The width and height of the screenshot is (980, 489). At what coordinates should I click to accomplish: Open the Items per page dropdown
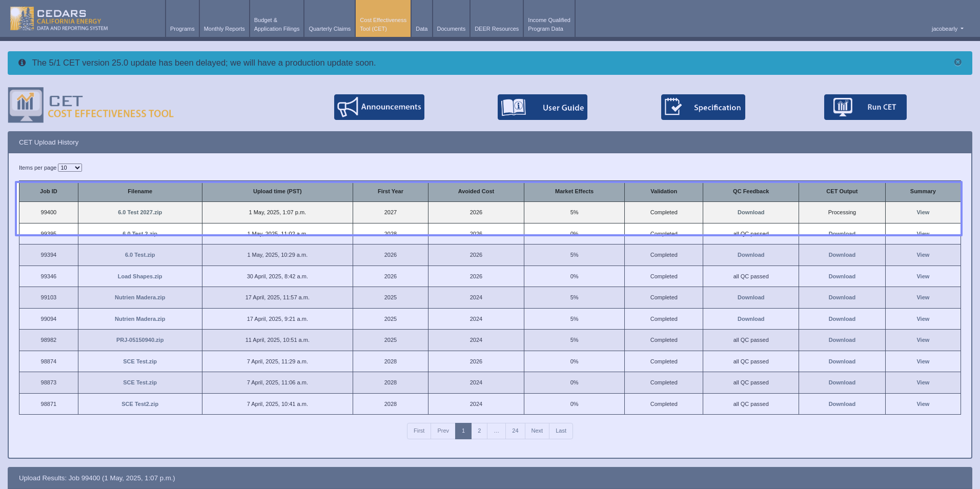pos(70,168)
